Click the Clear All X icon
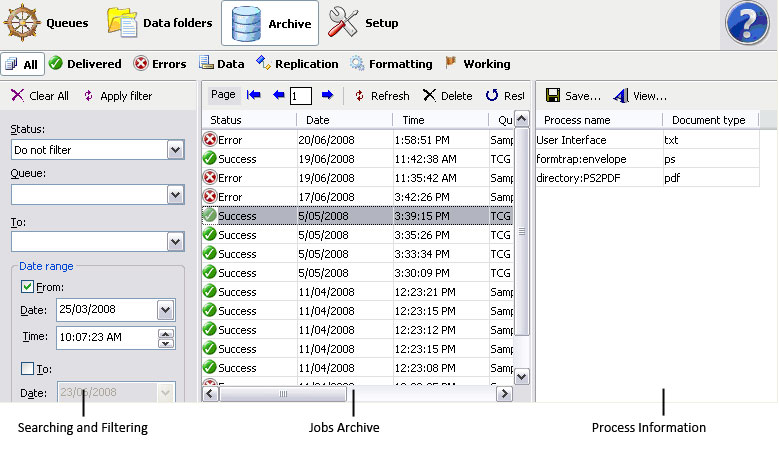The image size is (779, 450). coord(17,95)
